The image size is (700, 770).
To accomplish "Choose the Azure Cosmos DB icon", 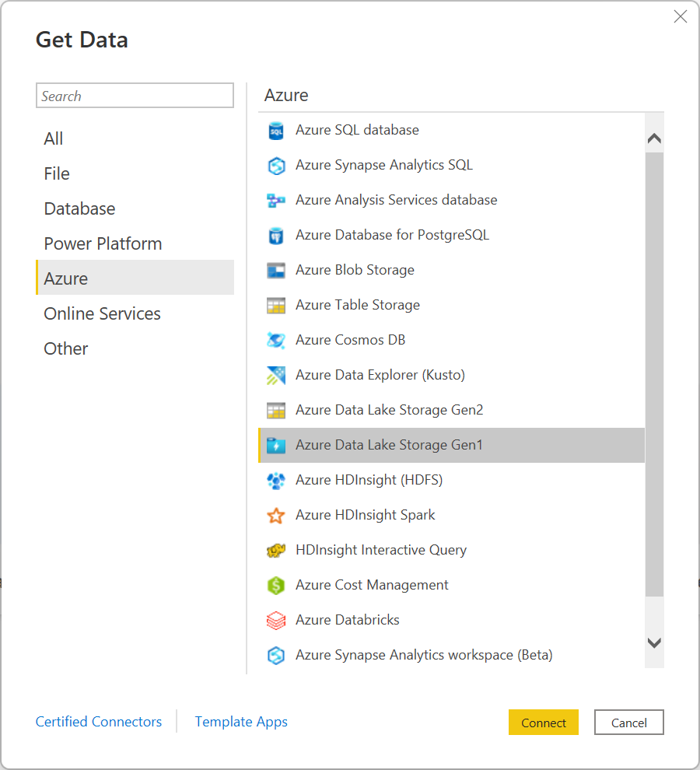I will pyautogui.click(x=276, y=341).
